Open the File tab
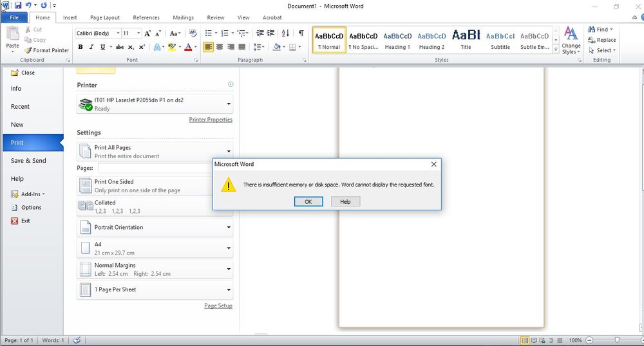This screenshot has height=346, width=644. pyautogui.click(x=14, y=17)
